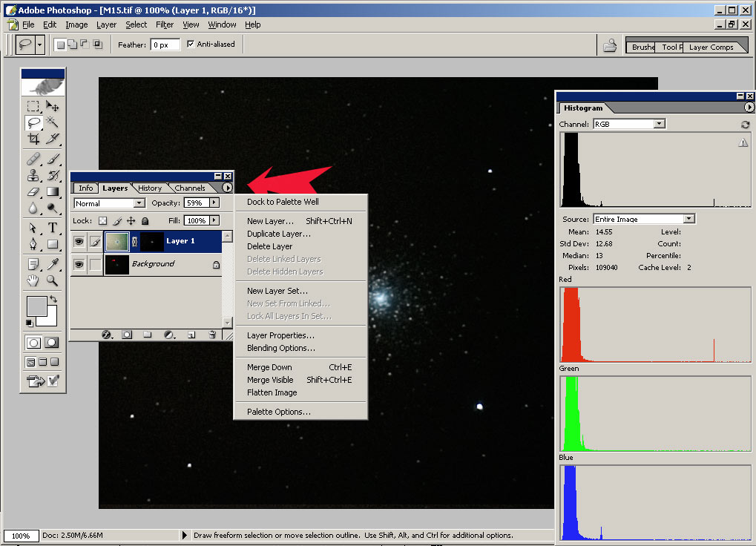Click the Feather input field
The image size is (756, 546).
click(165, 45)
